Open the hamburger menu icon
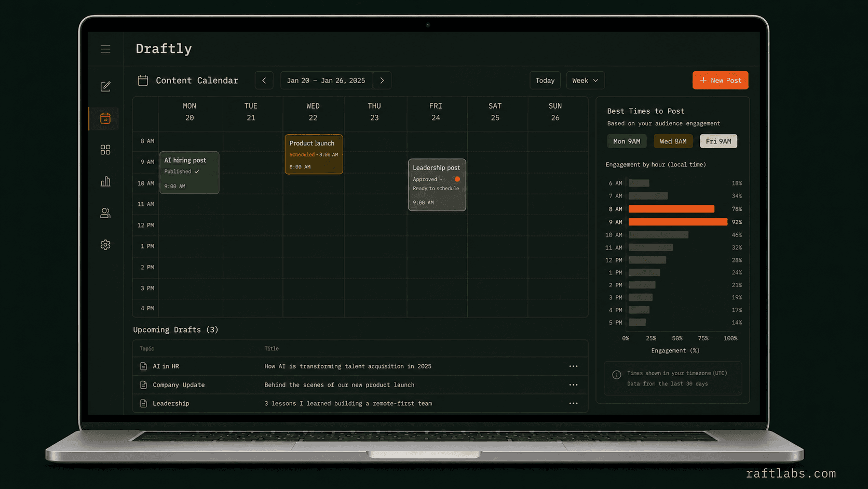The height and width of the screenshot is (489, 868). click(105, 49)
